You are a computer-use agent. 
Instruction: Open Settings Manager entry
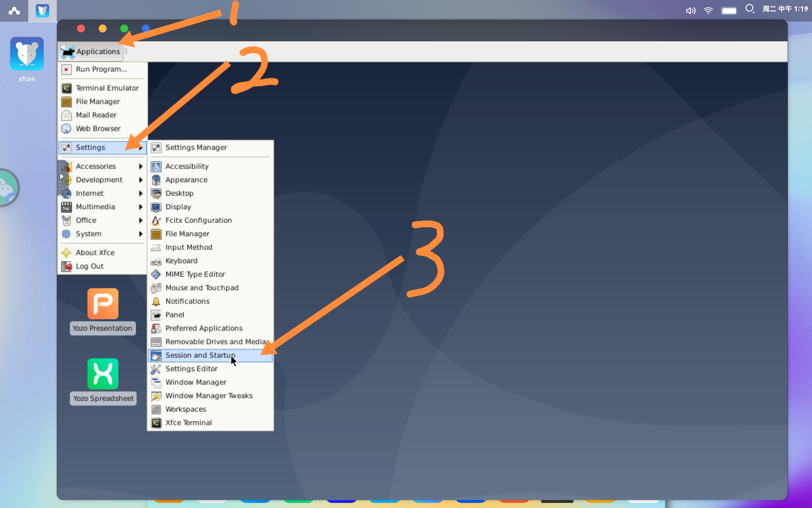pos(210,148)
